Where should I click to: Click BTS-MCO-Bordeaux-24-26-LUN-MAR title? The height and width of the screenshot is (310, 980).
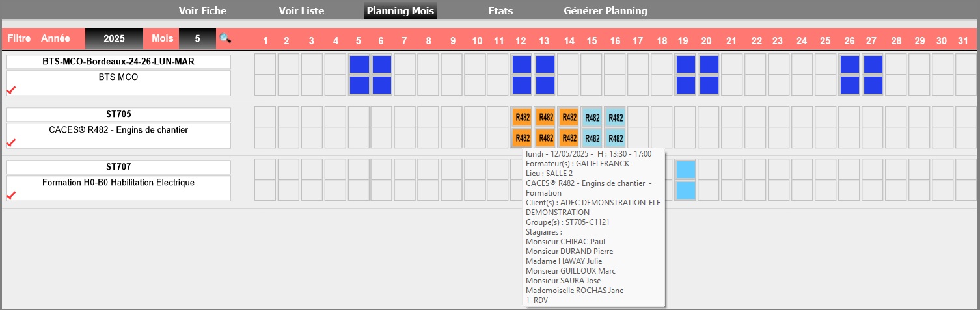[118, 62]
